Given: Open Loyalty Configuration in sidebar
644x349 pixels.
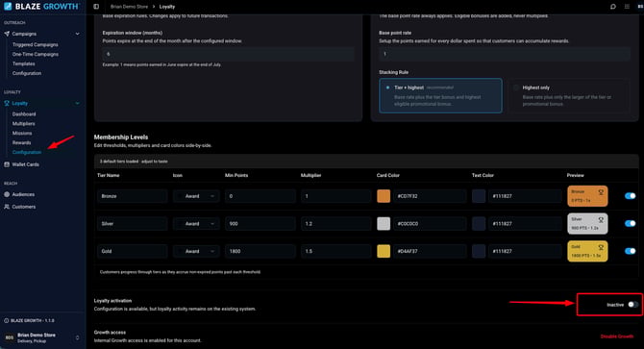Looking at the screenshot, I should tap(27, 152).
